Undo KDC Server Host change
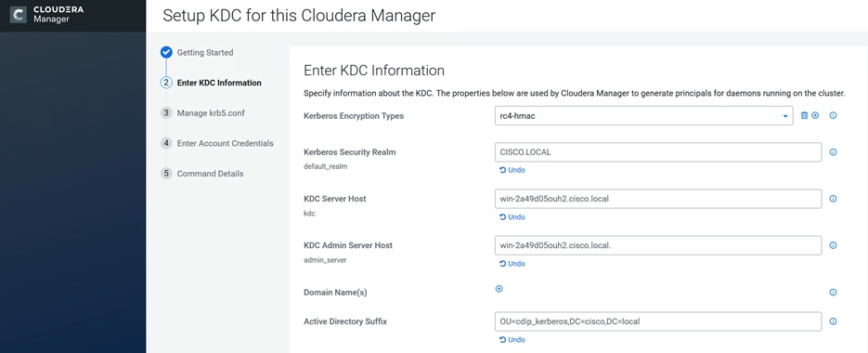Image resolution: width=868 pixels, height=353 pixels. pyautogui.click(x=512, y=216)
